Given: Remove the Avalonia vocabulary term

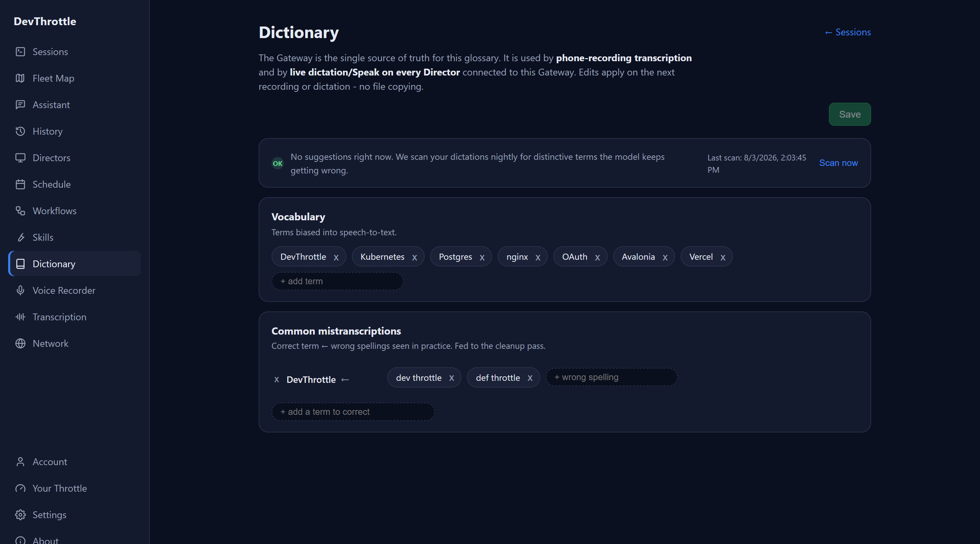Looking at the screenshot, I should [665, 257].
